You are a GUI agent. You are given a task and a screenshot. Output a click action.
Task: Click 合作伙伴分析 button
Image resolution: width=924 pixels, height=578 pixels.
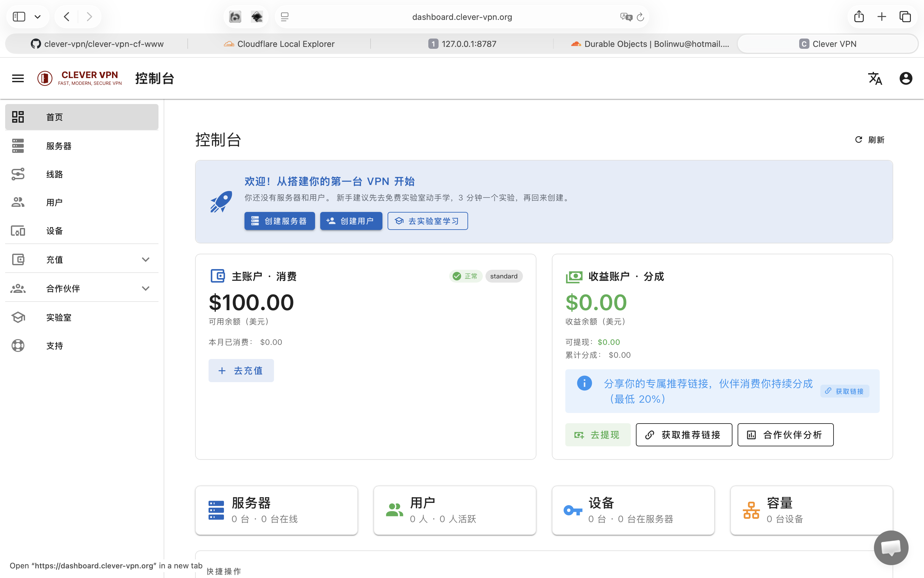[x=785, y=435]
